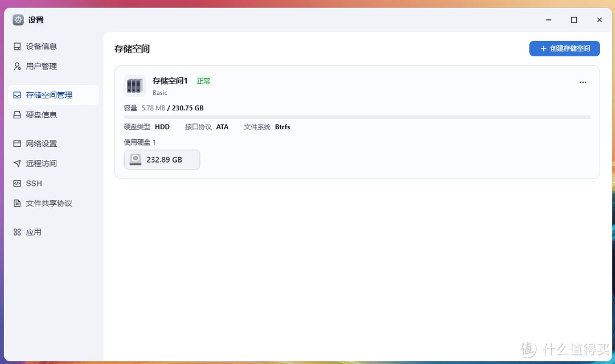Select the 网络设置 network icon
615x364 pixels.
tap(17, 143)
